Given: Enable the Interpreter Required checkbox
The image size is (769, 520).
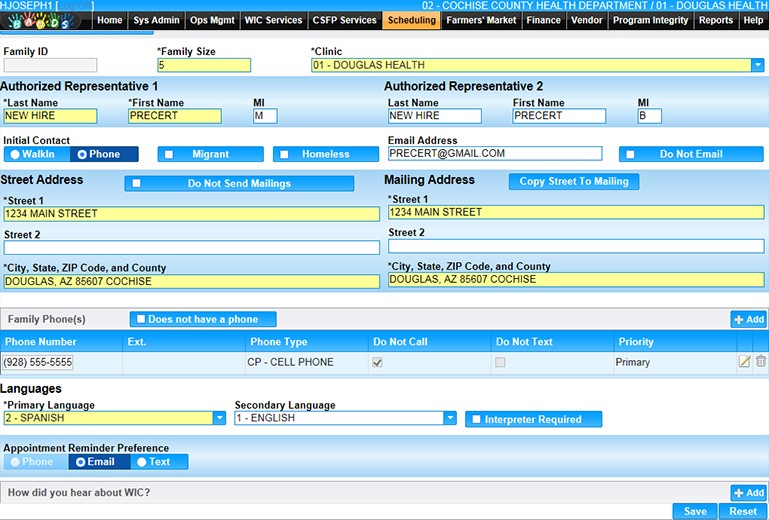Looking at the screenshot, I should (477, 419).
